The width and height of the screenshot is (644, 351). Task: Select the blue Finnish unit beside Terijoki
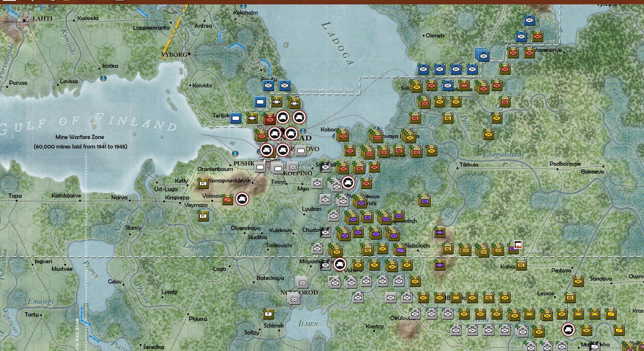(236, 118)
